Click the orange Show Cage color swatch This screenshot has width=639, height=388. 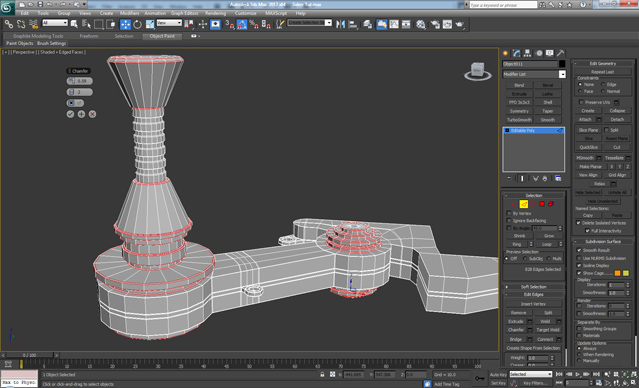tap(617, 273)
